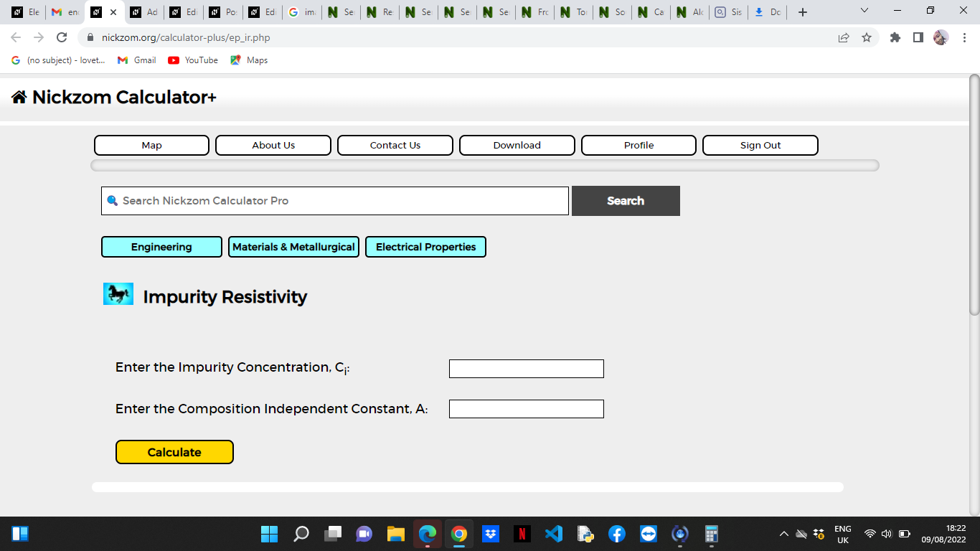Viewport: 980px width, 551px height.
Task: Expand the tab search chevron
Action: 864,11
